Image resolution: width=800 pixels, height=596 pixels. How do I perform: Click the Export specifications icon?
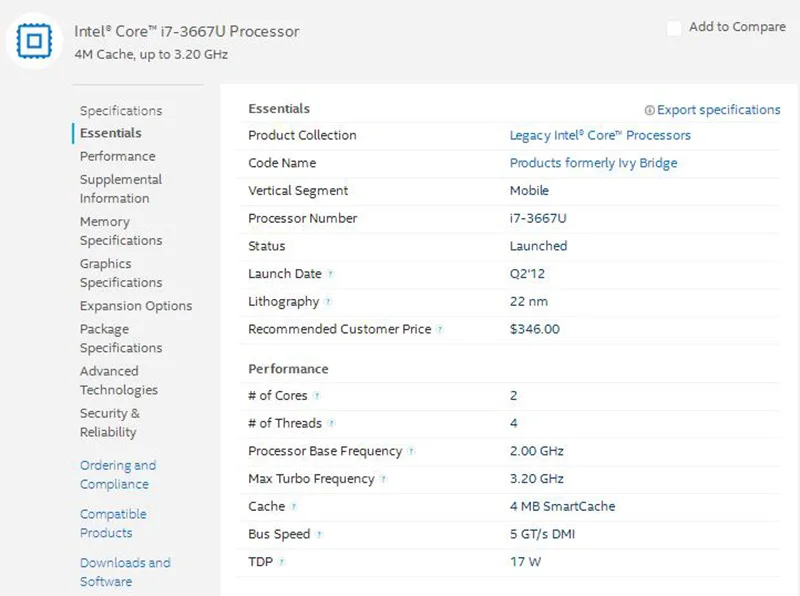click(x=649, y=110)
